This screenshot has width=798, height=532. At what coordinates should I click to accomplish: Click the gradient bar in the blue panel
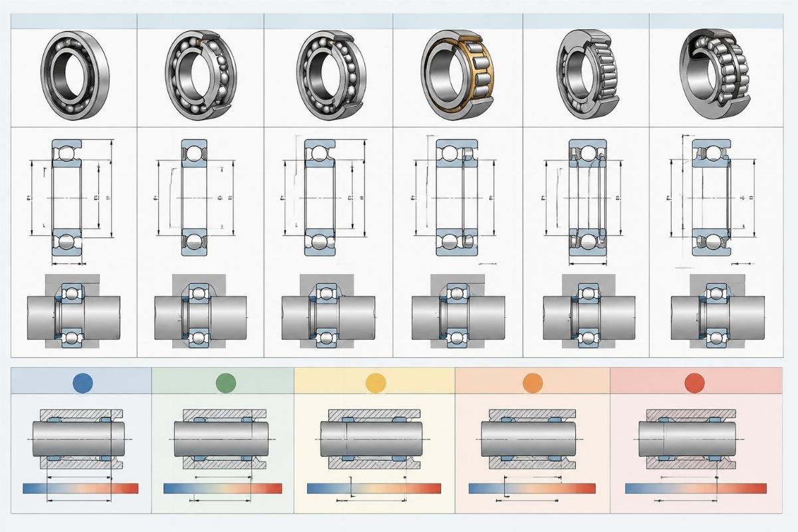(80, 489)
